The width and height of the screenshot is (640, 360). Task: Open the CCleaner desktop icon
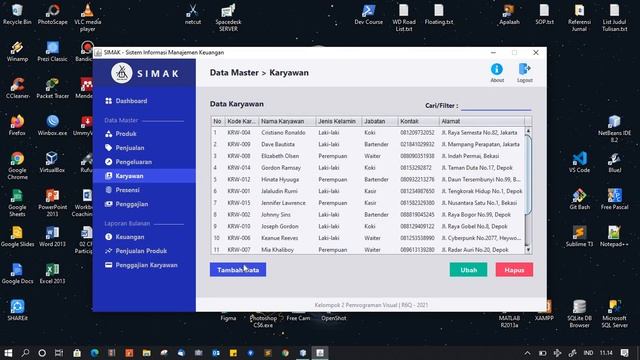(17, 88)
